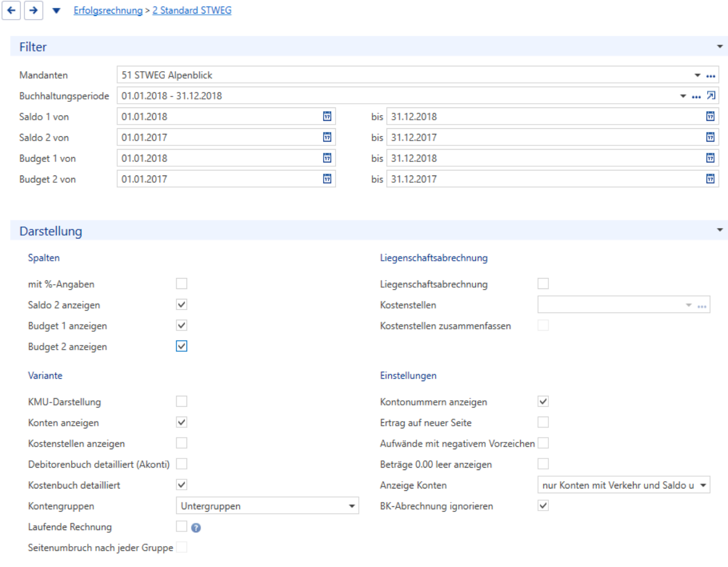Open calendar for Budget 1 bis date

(x=710, y=158)
